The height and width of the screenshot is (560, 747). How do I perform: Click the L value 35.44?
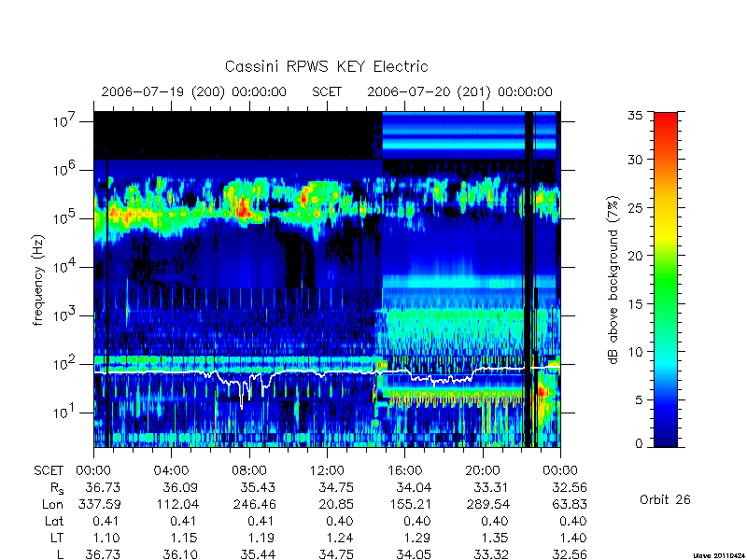259,554
